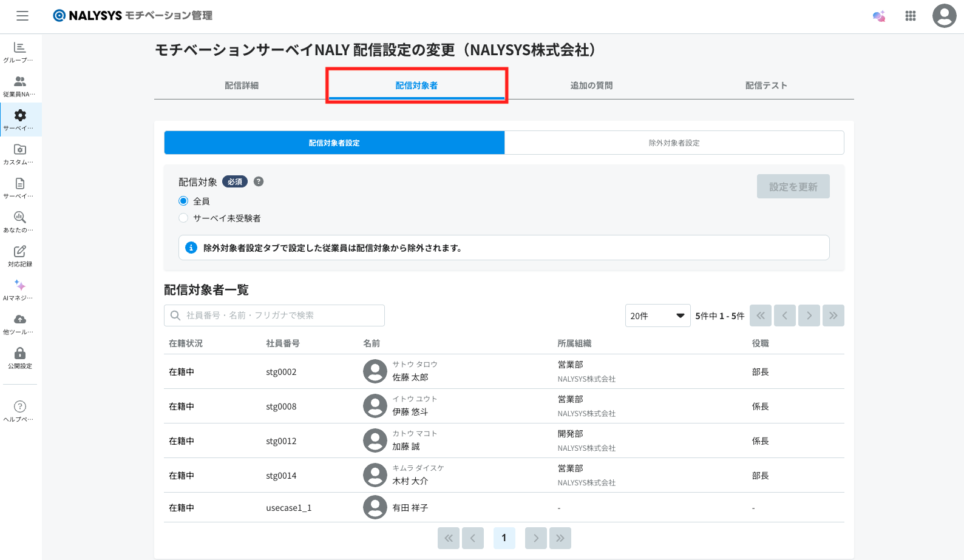This screenshot has width=964, height=560.
Task: Click the name 佐藤 太郎
Action: (410, 377)
